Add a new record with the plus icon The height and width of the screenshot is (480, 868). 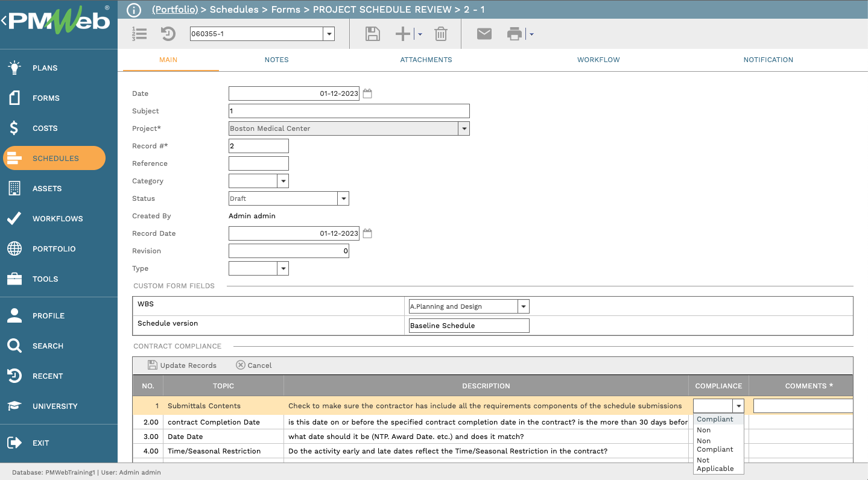tap(403, 34)
